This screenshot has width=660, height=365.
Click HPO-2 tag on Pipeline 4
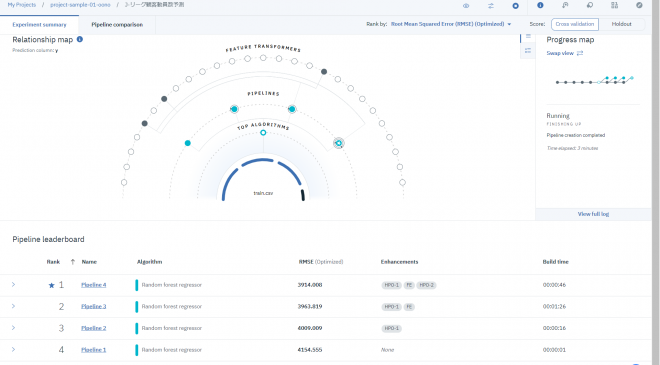(426, 285)
